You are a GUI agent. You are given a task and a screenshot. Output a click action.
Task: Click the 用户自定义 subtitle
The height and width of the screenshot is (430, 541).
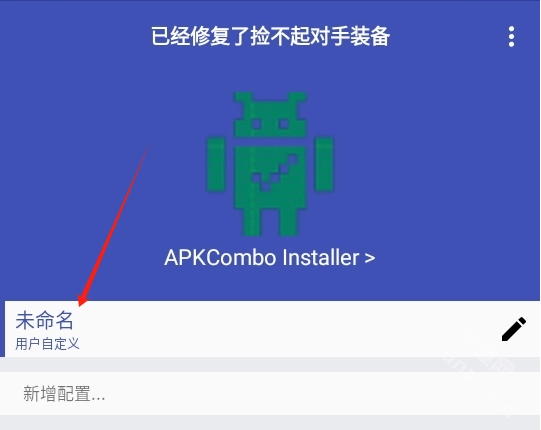point(47,344)
